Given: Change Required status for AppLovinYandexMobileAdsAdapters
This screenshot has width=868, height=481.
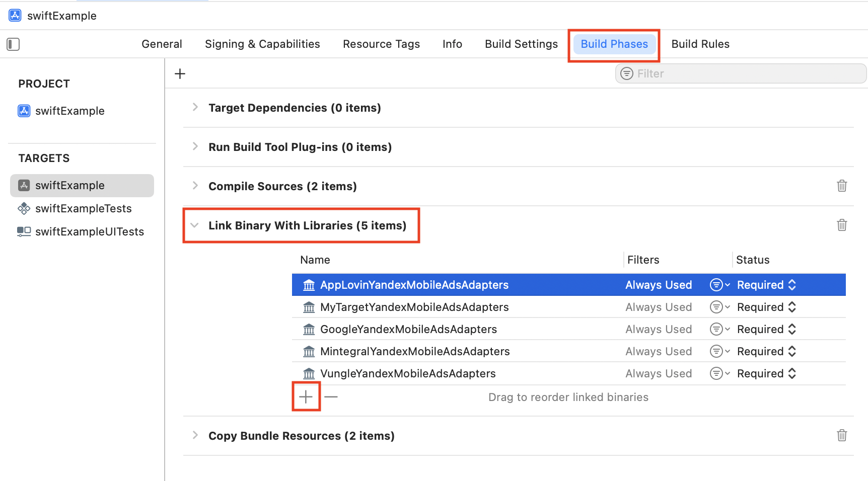Looking at the screenshot, I should coord(766,285).
